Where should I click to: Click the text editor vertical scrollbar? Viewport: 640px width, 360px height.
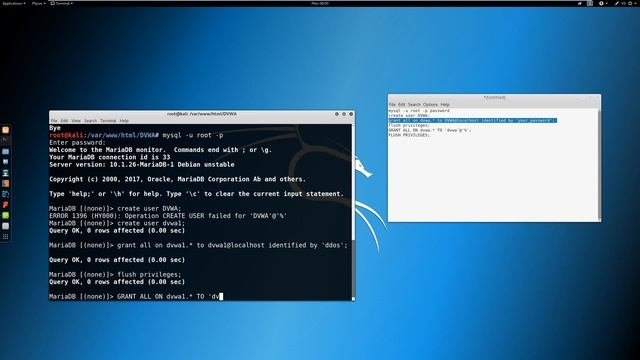[x=599, y=165]
